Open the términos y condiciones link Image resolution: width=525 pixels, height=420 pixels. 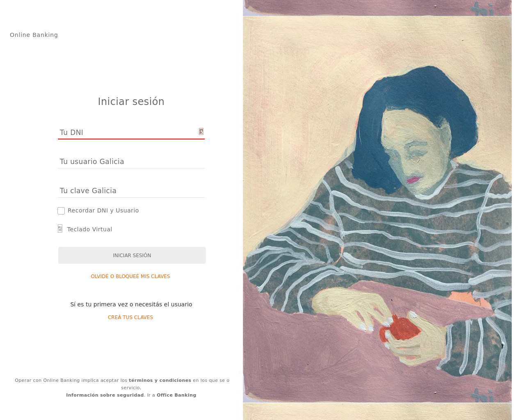pos(160,380)
